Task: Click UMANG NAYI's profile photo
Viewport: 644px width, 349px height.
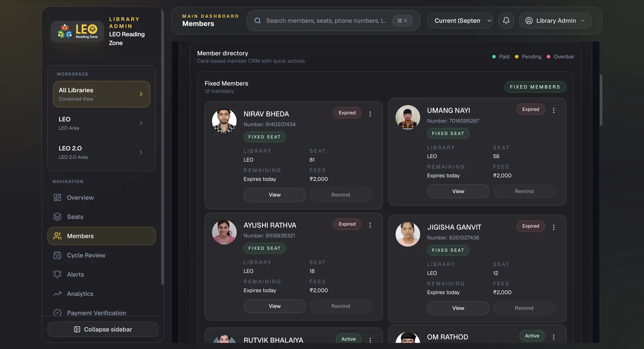Action: click(408, 117)
